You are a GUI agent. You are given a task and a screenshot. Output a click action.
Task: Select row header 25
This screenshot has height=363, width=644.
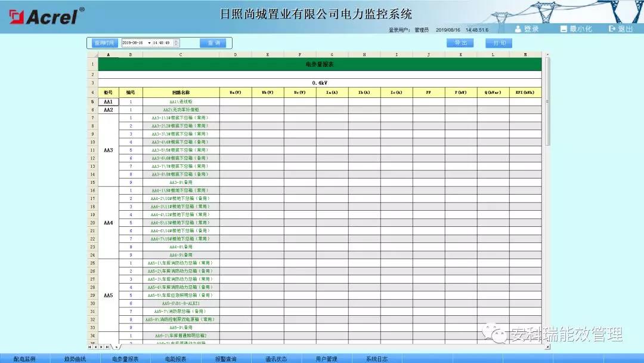pyautogui.click(x=92, y=263)
